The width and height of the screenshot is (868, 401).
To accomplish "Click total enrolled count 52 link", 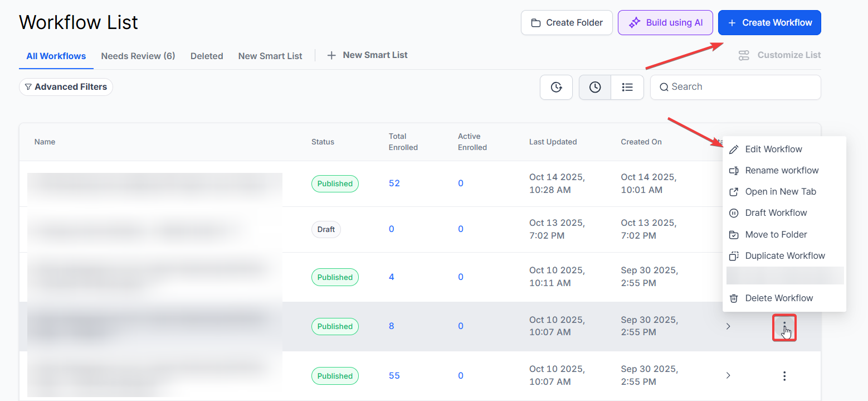I will pyautogui.click(x=394, y=183).
